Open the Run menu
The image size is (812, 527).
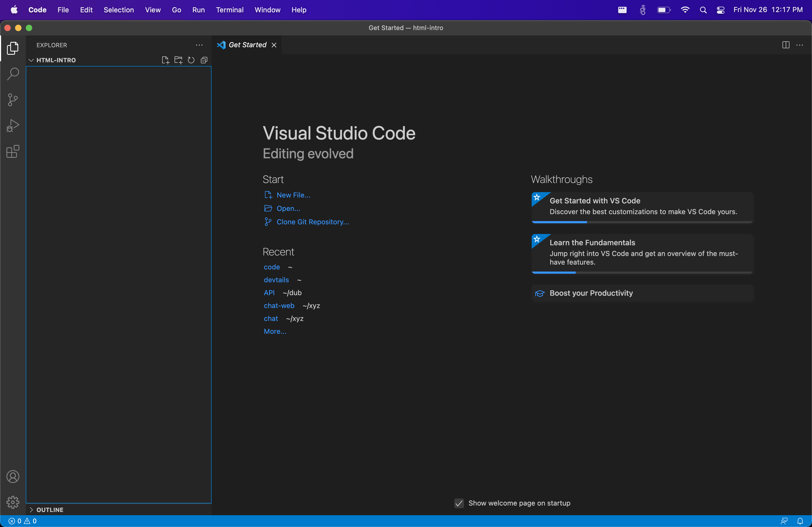pos(198,10)
